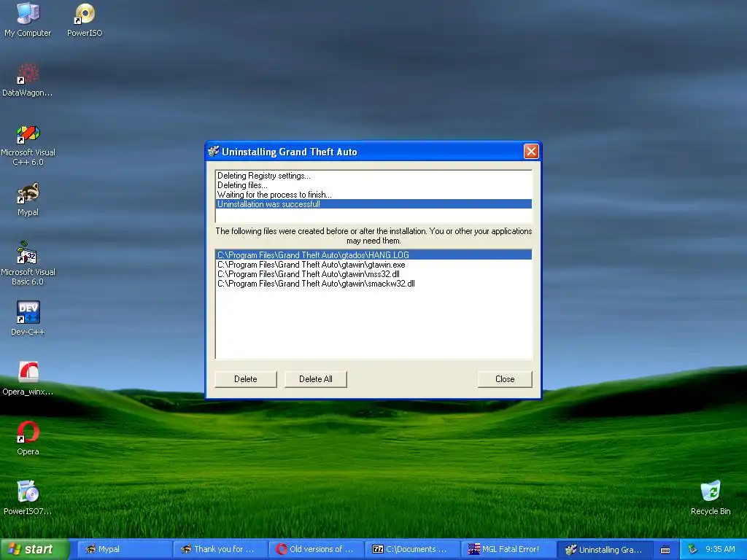The width and height of the screenshot is (747, 560).
Task: Select the Dev-C++ desktop shortcut
Action: pyautogui.click(x=28, y=318)
